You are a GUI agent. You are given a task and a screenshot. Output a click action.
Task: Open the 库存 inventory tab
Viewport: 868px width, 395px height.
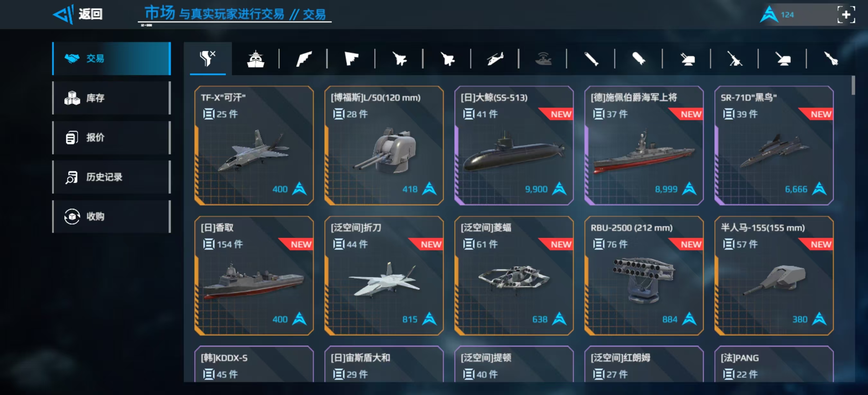[x=112, y=98]
